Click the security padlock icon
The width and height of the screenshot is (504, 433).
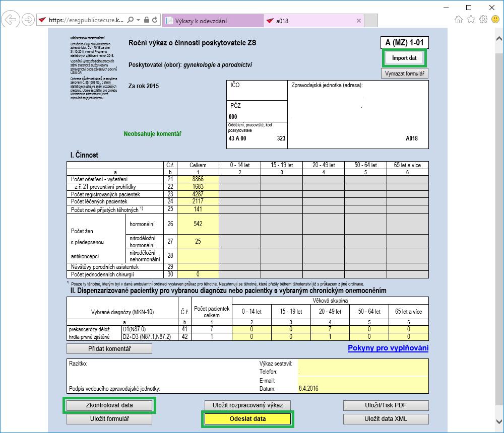coord(147,20)
